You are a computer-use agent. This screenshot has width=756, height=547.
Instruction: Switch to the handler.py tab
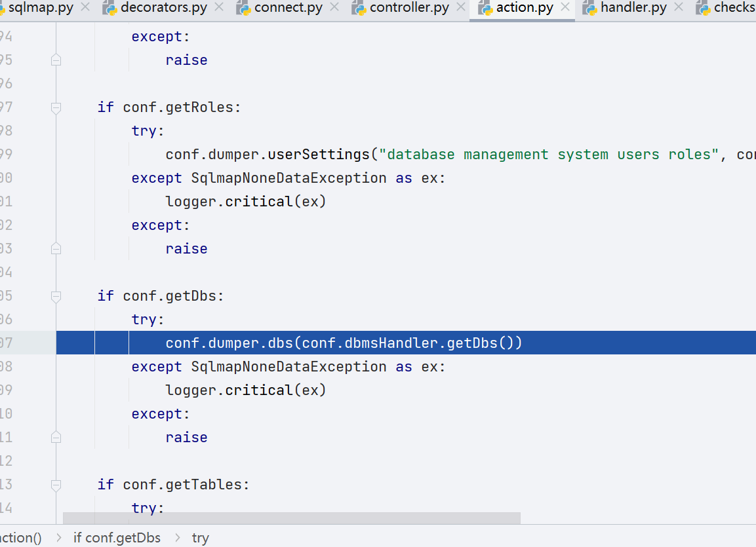pyautogui.click(x=633, y=8)
